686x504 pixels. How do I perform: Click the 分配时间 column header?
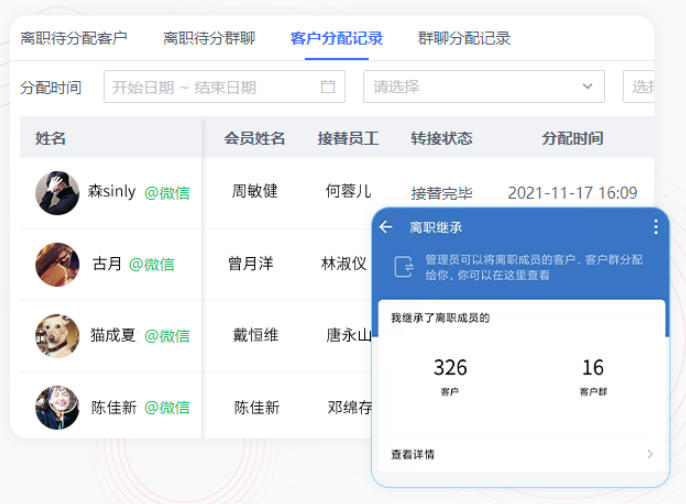pos(572,138)
